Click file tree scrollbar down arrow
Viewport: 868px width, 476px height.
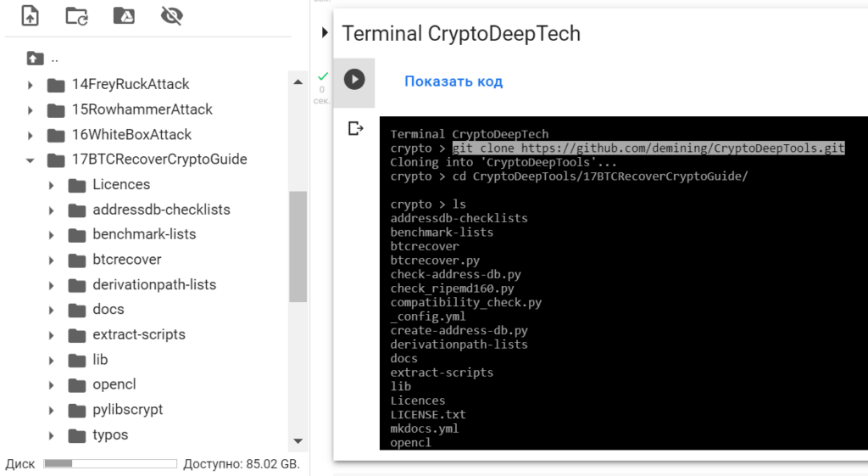point(298,441)
